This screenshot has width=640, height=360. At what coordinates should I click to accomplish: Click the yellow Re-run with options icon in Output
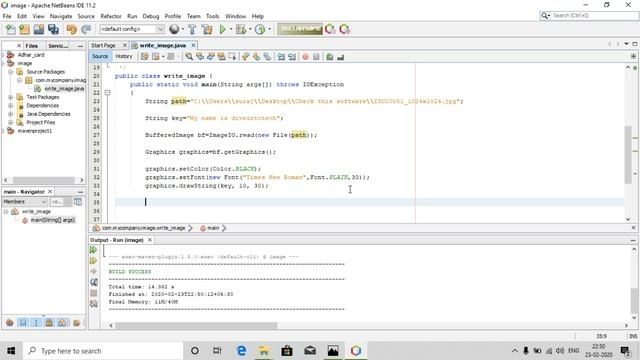point(93,260)
